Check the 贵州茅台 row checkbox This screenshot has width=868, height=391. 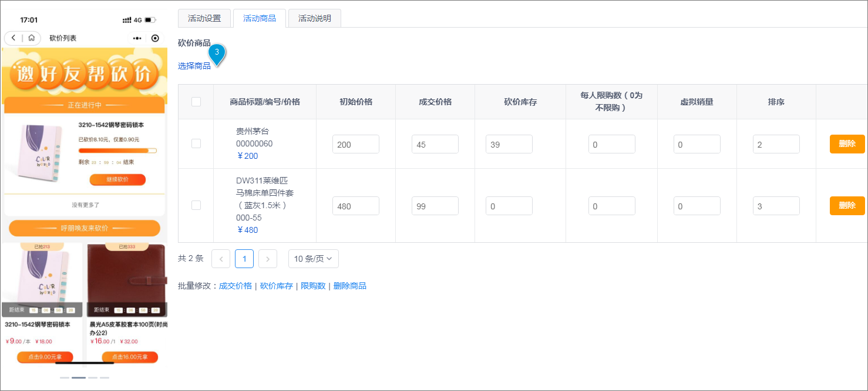(x=196, y=143)
